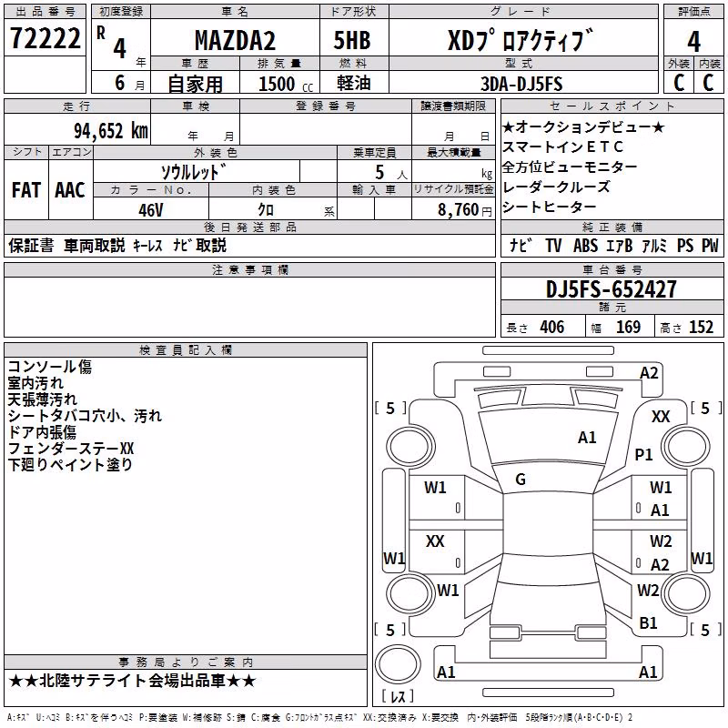Click the ナビ取説 item
Screen dimensions: 728x728
tap(199, 245)
